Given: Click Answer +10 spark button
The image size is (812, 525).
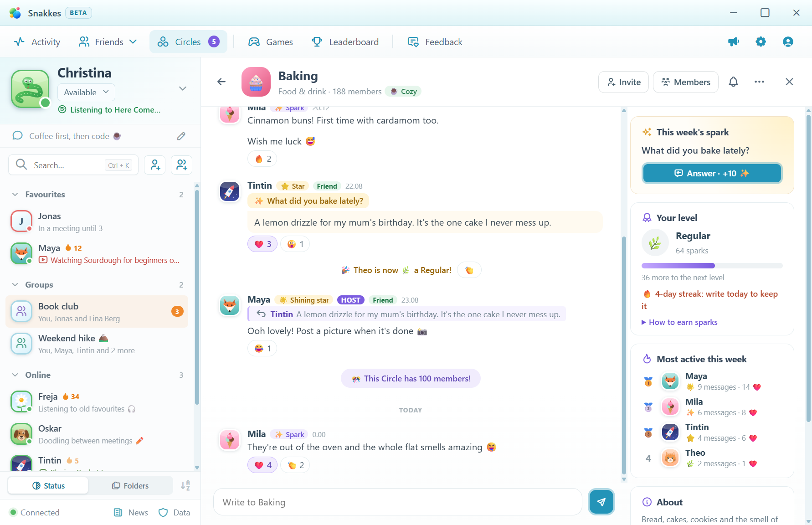Looking at the screenshot, I should [712, 173].
